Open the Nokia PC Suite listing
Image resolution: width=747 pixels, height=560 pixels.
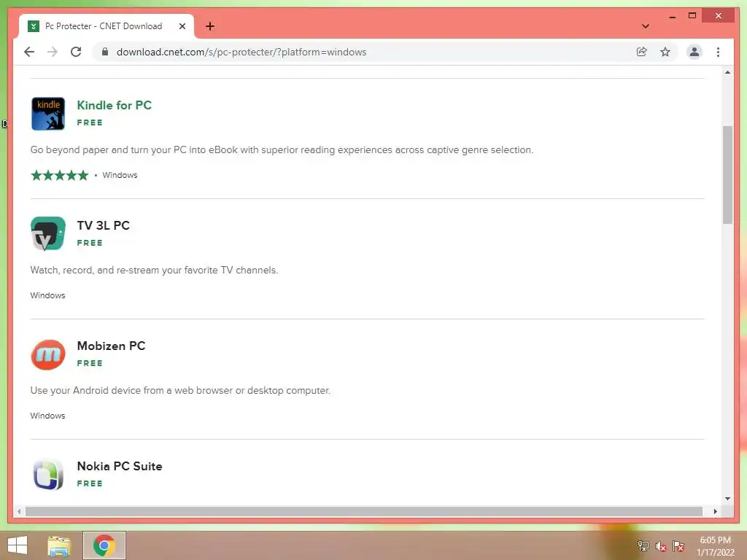pyautogui.click(x=120, y=466)
